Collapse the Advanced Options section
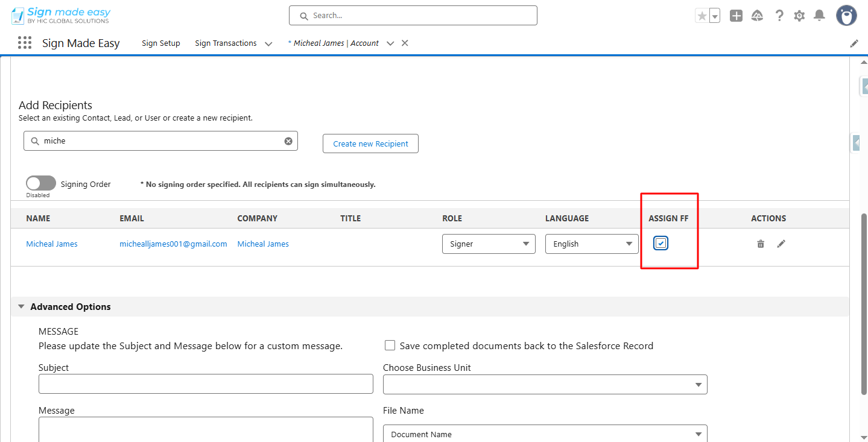The width and height of the screenshot is (868, 442). click(22, 307)
